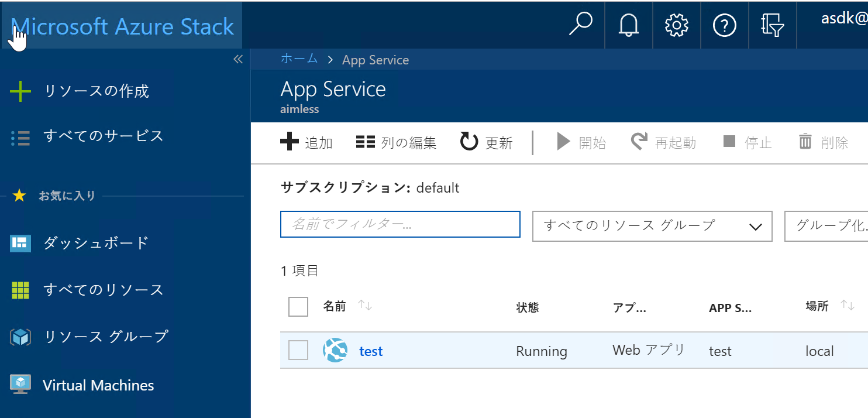Click 追加 to add an app
This screenshot has width=868, height=418.
tap(306, 142)
